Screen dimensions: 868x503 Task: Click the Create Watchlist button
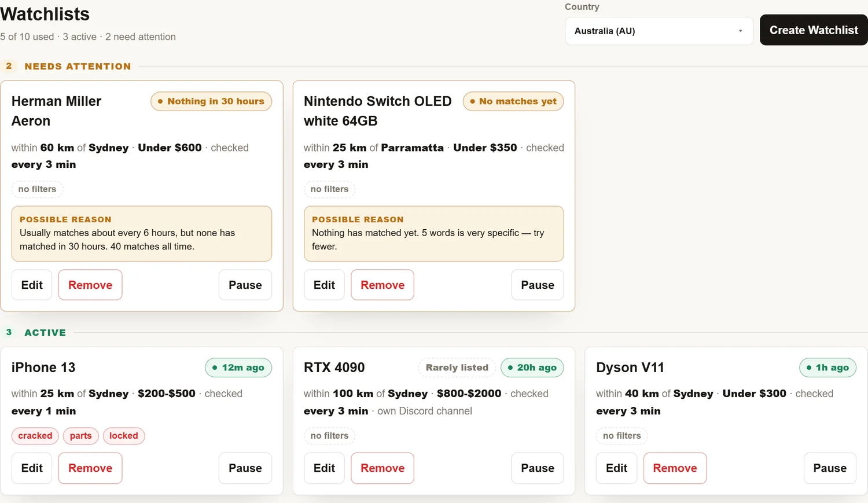point(814,30)
